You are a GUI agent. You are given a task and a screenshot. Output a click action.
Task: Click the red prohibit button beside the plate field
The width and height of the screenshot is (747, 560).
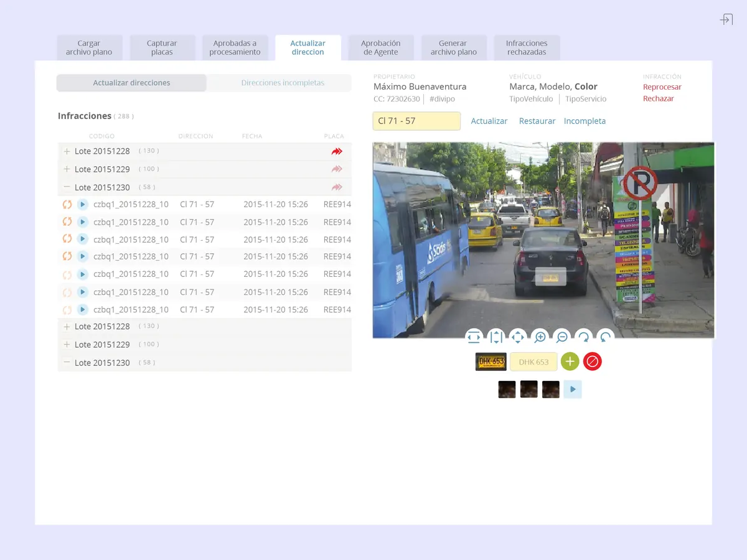point(592,362)
